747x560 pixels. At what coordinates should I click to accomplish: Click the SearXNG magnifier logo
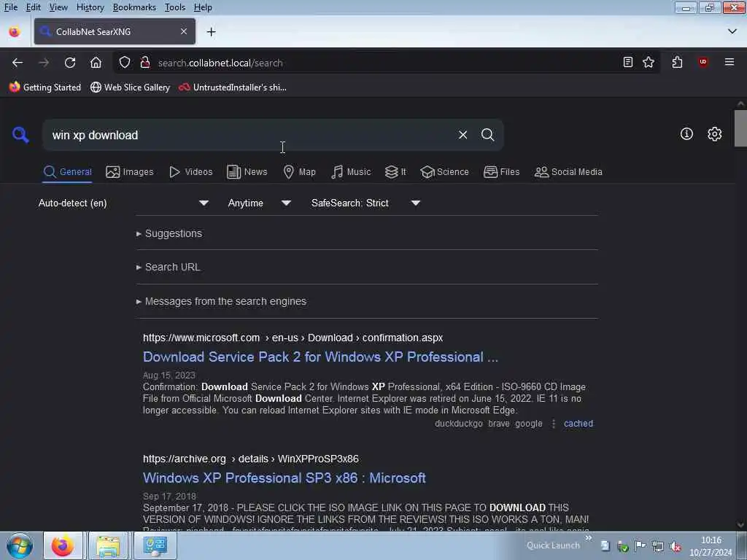tap(20, 135)
